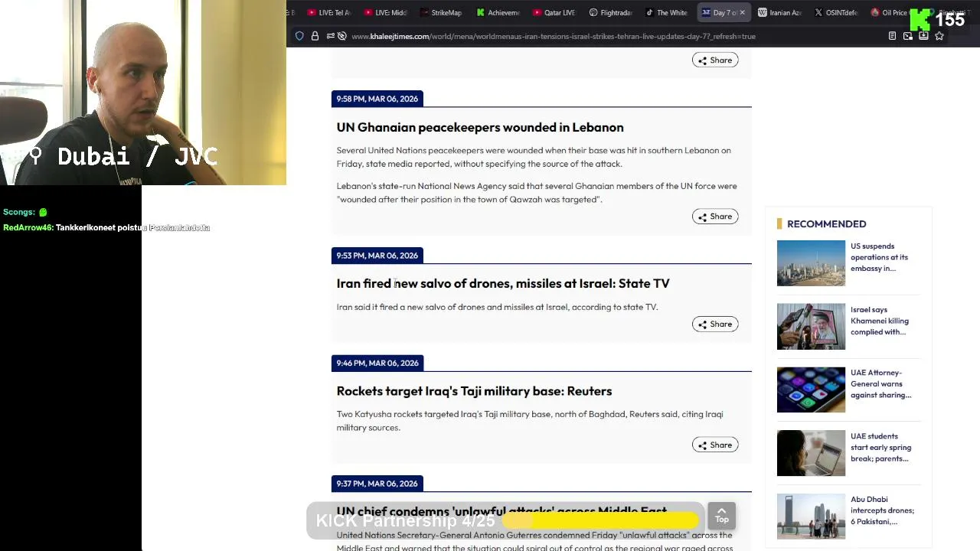The width and height of the screenshot is (980, 551).
Task: Open Israel says Khamenei killing thumbnail
Action: pos(811,327)
